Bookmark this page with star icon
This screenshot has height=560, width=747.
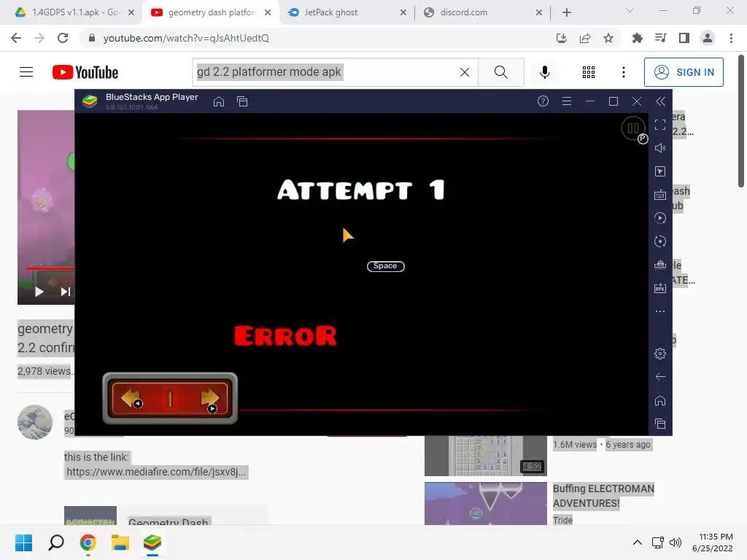click(608, 38)
